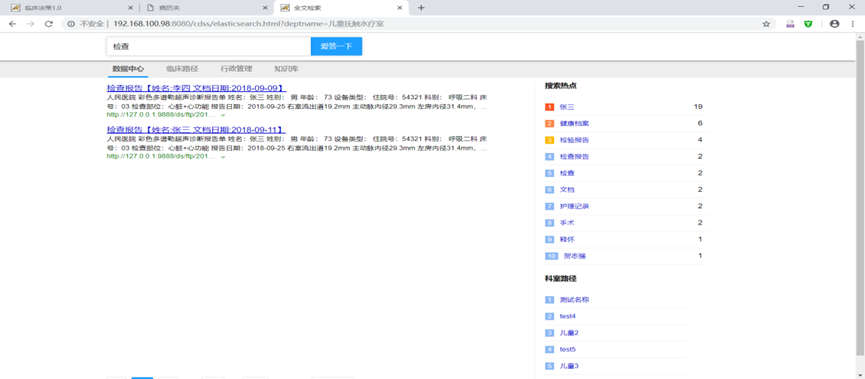Open the browser profile avatar icon

pos(834,24)
